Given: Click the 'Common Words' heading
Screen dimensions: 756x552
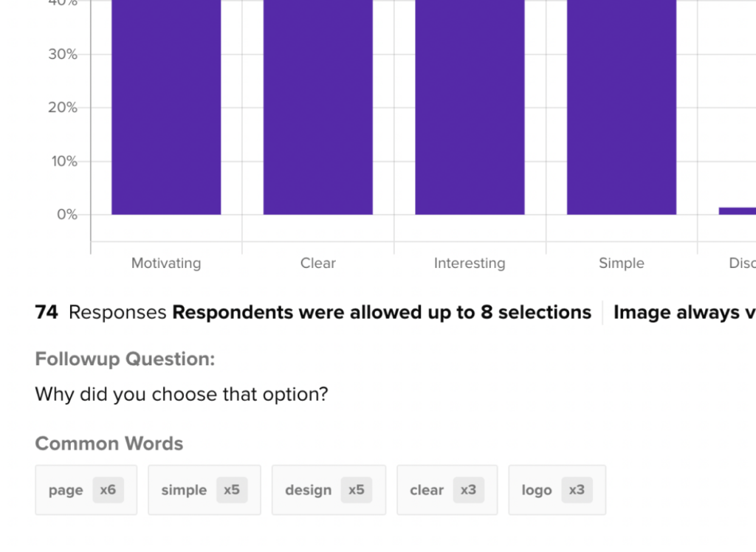Looking at the screenshot, I should [x=109, y=444].
